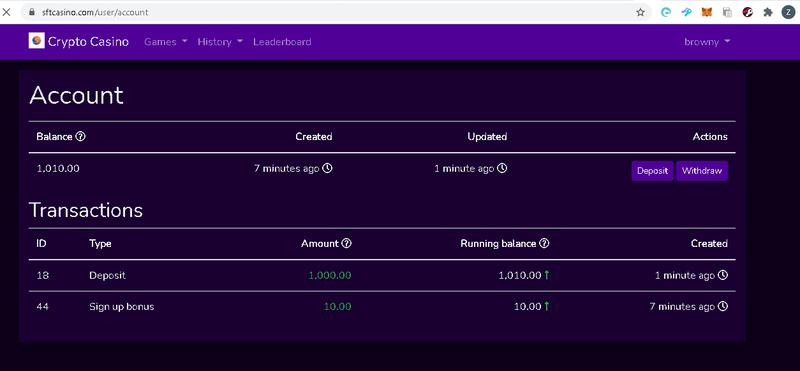Click the Amount help question icon
The width and height of the screenshot is (800, 371).
[346, 243]
